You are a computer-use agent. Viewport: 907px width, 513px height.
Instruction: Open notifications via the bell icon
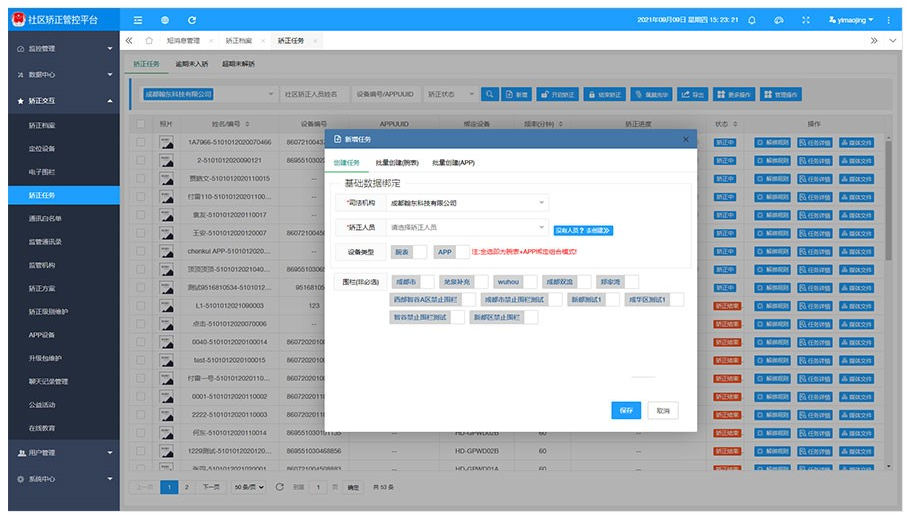[751, 20]
